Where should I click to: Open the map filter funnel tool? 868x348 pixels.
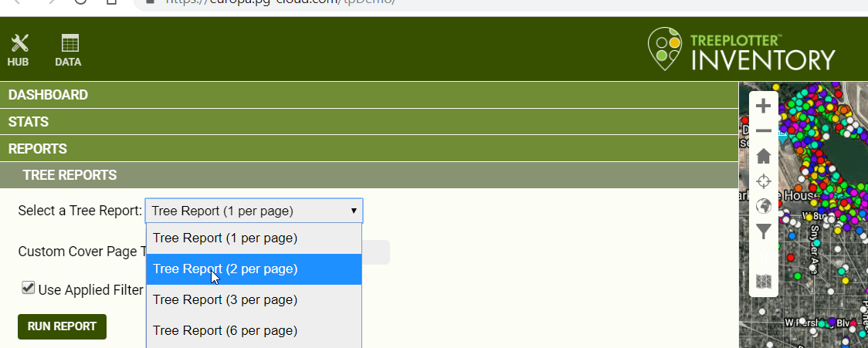[763, 231]
